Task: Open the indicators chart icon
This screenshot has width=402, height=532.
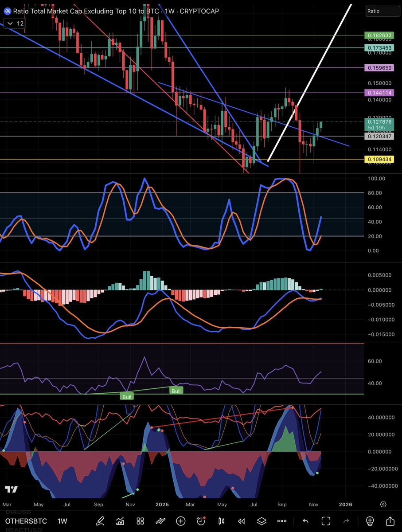Action: pyautogui.click(x=120, y=521)
